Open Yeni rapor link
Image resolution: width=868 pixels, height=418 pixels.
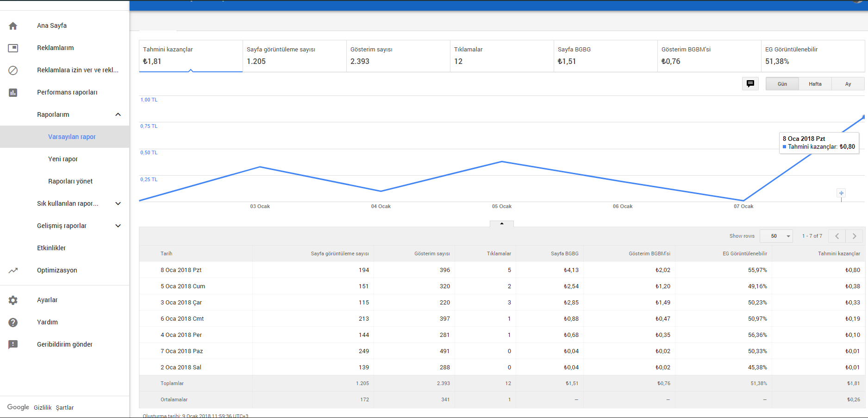(63, 159)
